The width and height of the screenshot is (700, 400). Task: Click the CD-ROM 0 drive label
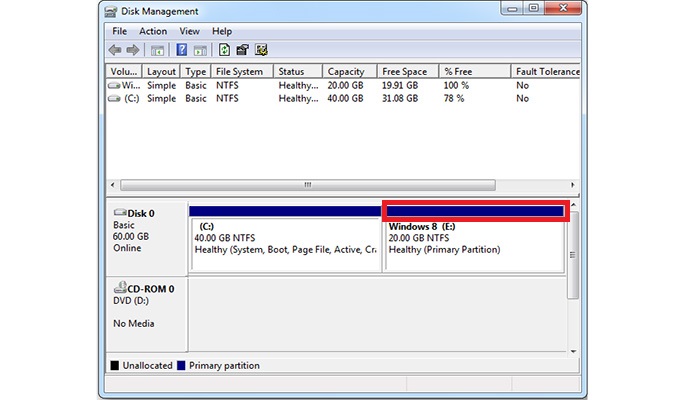point(144,289)
